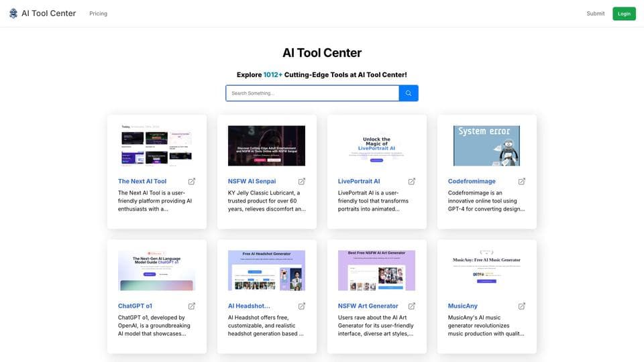Open The Next AI Tool title link
The width and height of the screenshot is (644, 362).
142,182
